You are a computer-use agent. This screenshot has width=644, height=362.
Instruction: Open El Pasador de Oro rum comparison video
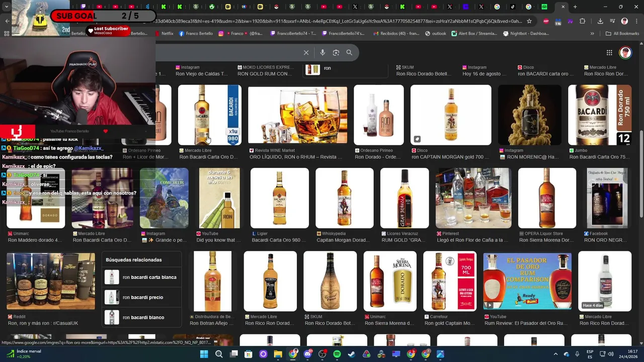pyautogui.click(x=527, y=281)
